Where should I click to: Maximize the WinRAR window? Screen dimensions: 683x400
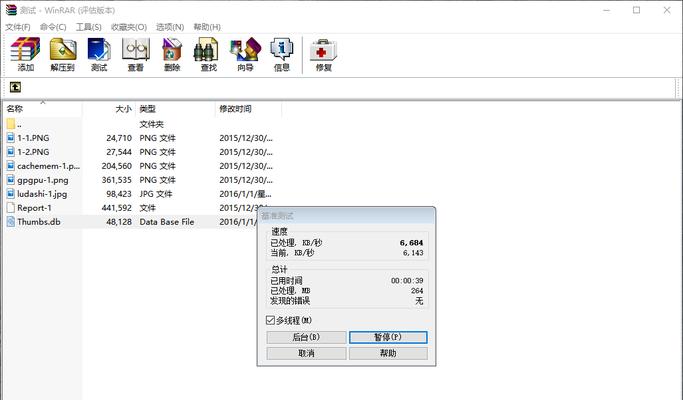636,10
